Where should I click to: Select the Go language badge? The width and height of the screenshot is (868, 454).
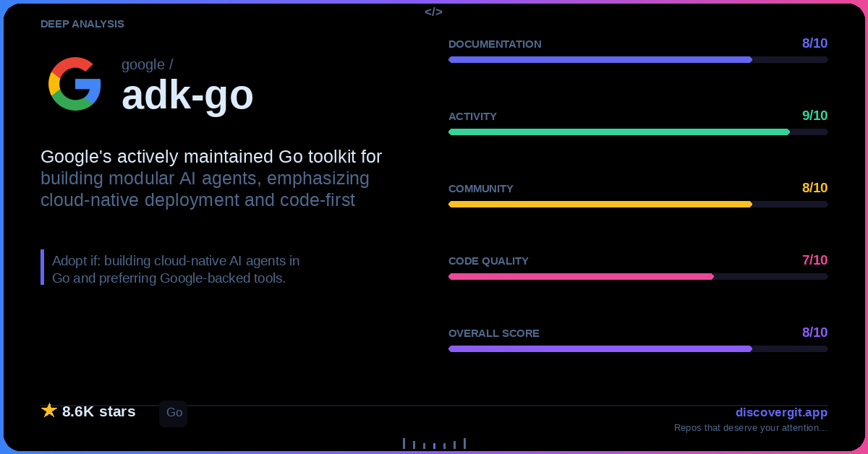pos(174,413)
